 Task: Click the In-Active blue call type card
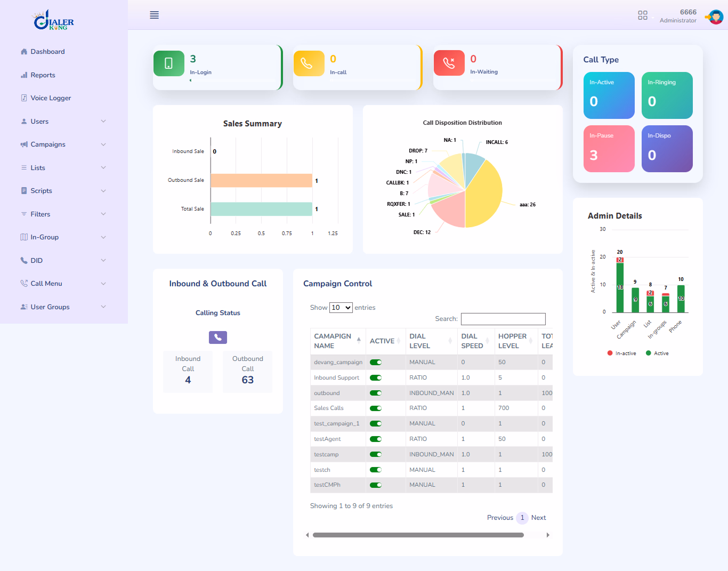point(609,95)
